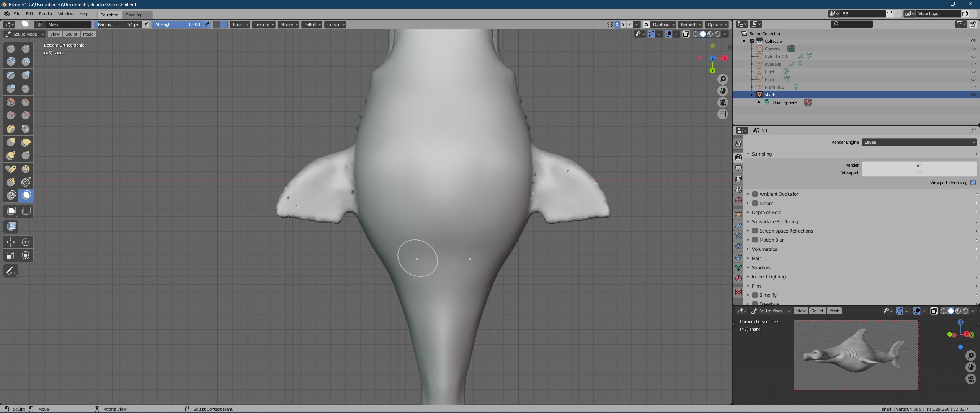
Task: Select the Annotate tool in left toolbar
Action: click(11, 271)
